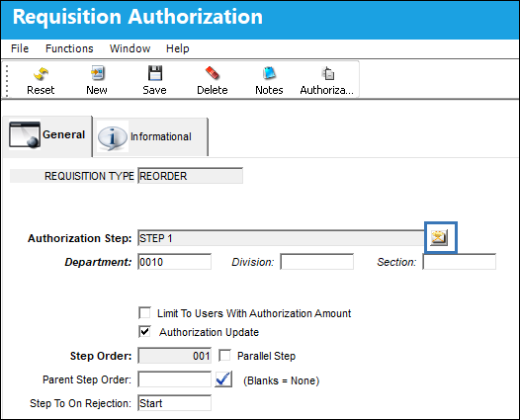Switch to the General tab
The image size is (520, 420).
click(x=47, y=135)
